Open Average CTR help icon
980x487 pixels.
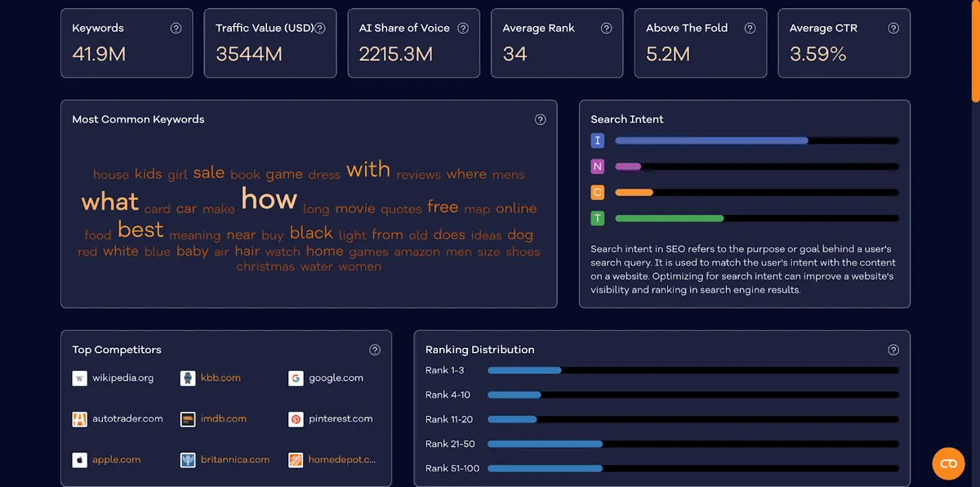coord(893,28)
